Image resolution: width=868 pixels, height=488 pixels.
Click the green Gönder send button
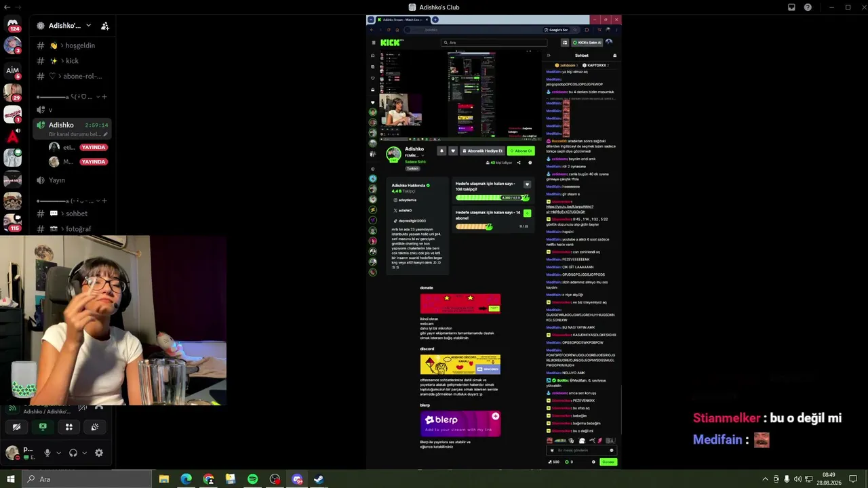pyautogui.click(x=608, y=462)
